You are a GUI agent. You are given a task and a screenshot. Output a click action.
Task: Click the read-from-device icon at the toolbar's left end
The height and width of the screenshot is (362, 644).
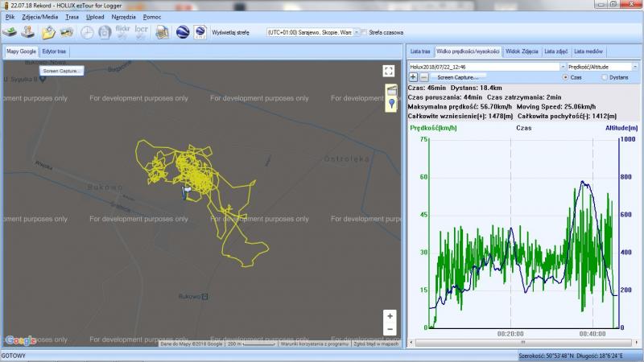10,32
